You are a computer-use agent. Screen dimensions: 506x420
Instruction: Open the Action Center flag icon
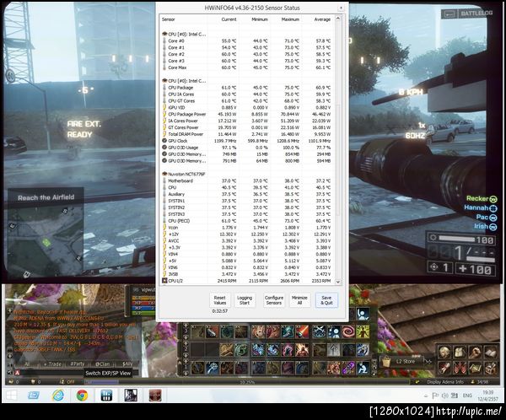pyautogui.click(x=435, y=396)
